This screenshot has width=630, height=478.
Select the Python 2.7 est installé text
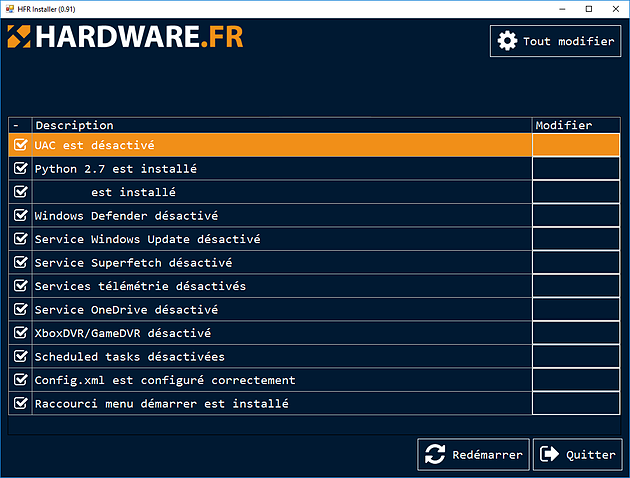[x=116, y=169]
